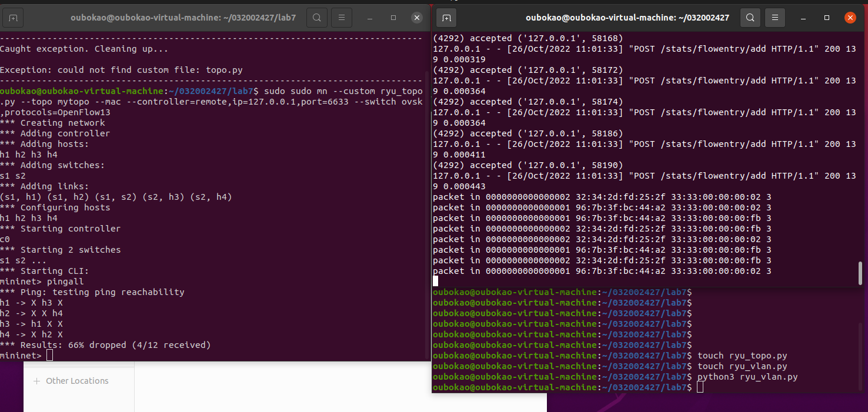868x412 pixels.
Task: Click the '*** Creating network' line
Action: click(x=53, y=123)
